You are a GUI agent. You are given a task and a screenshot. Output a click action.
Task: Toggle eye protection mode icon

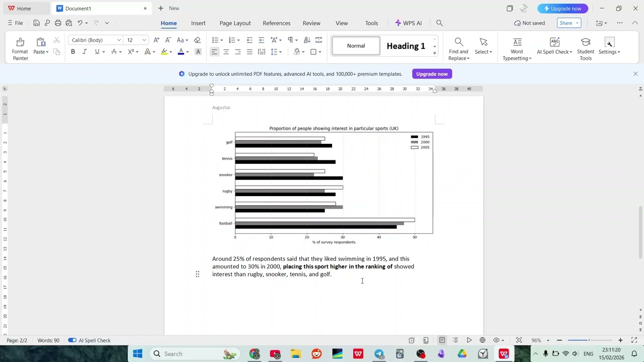point(497,340)
